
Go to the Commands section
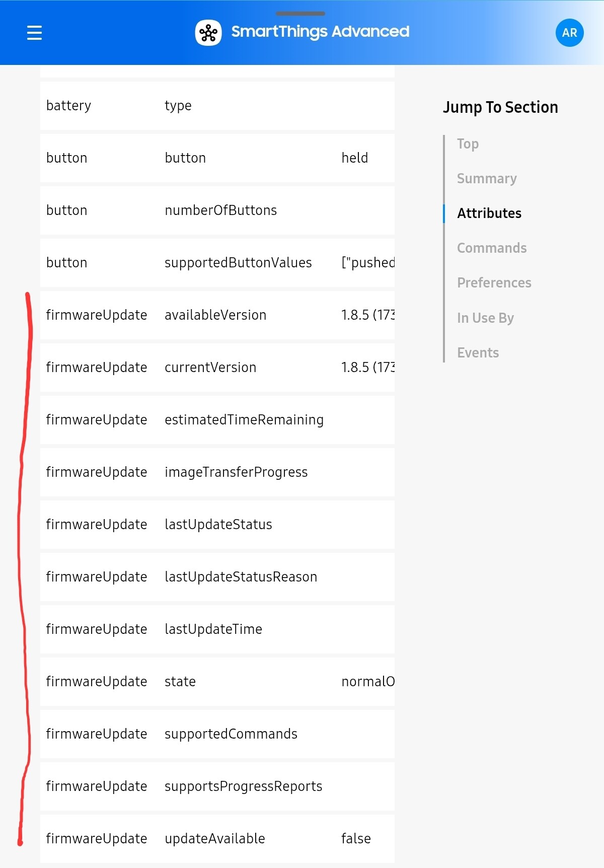[492, 248]
